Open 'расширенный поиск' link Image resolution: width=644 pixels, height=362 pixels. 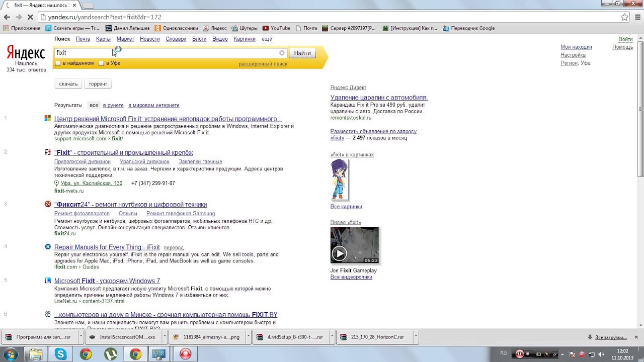pos(263,64)
